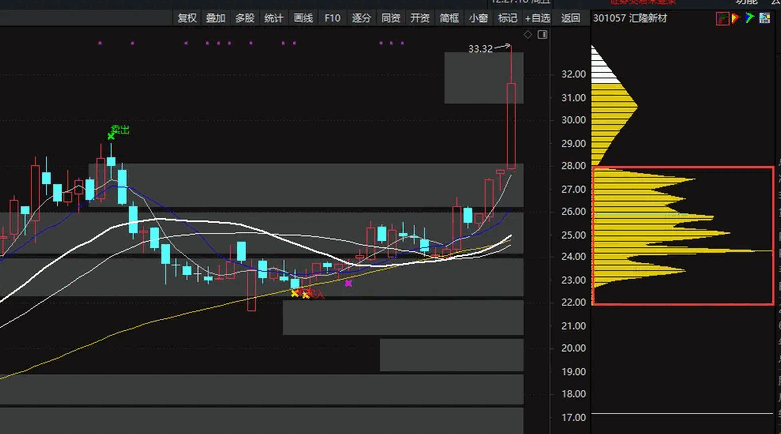781x434 pixels.
Task: Click the 28.00 price axis label
Action: [573, 166]
